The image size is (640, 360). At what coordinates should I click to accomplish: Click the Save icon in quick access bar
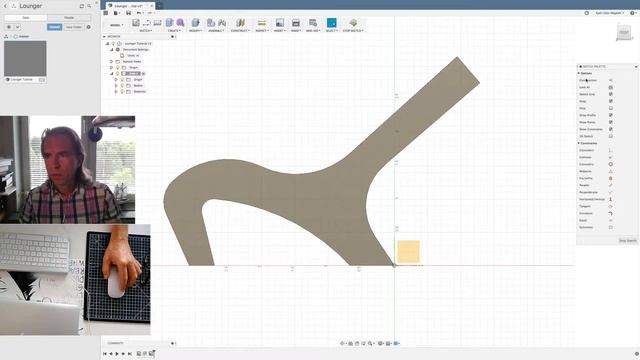click(x=128, y=13)
